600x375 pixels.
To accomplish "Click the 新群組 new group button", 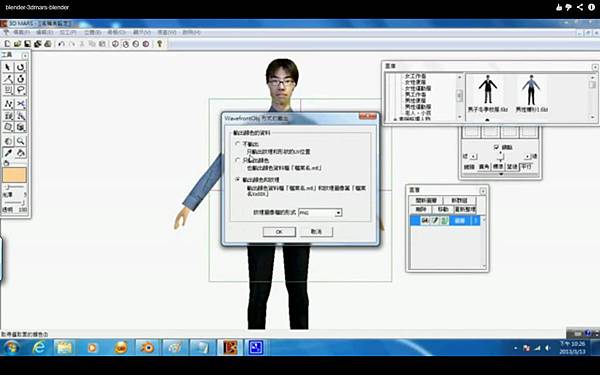I will point(459,200).
